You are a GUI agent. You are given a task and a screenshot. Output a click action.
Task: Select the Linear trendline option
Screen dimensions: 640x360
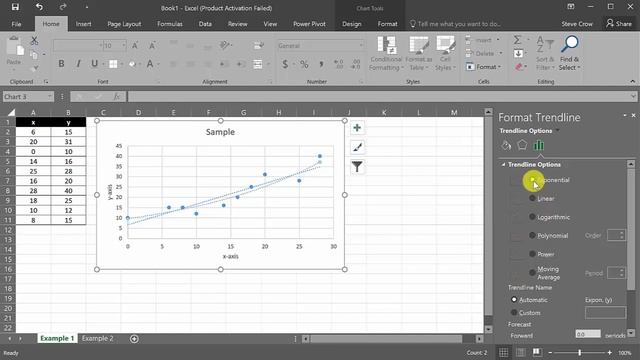532,198
